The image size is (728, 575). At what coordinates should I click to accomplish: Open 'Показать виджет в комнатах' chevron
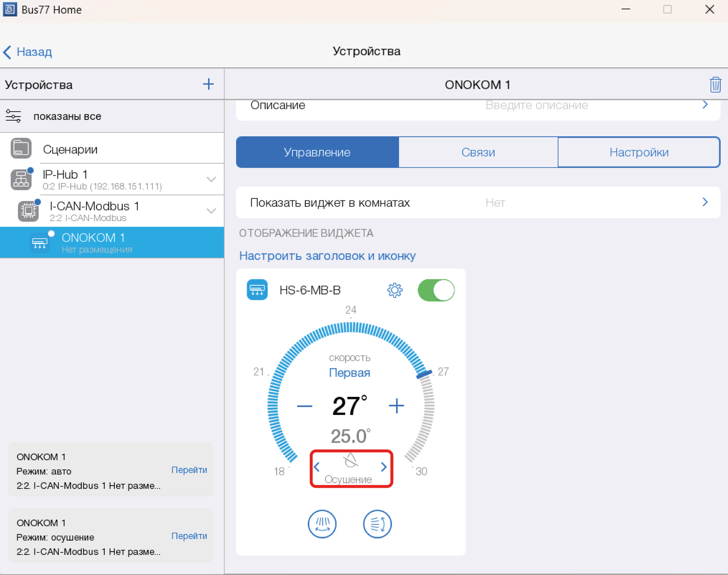coord(705,202)
